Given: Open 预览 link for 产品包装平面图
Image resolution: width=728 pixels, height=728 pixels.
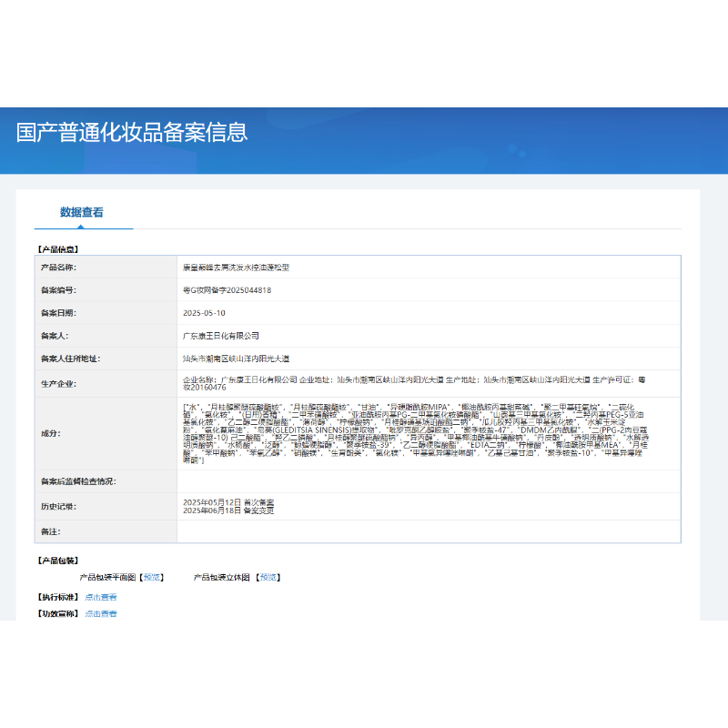Looking at the screenshot, I should (152, 577).
